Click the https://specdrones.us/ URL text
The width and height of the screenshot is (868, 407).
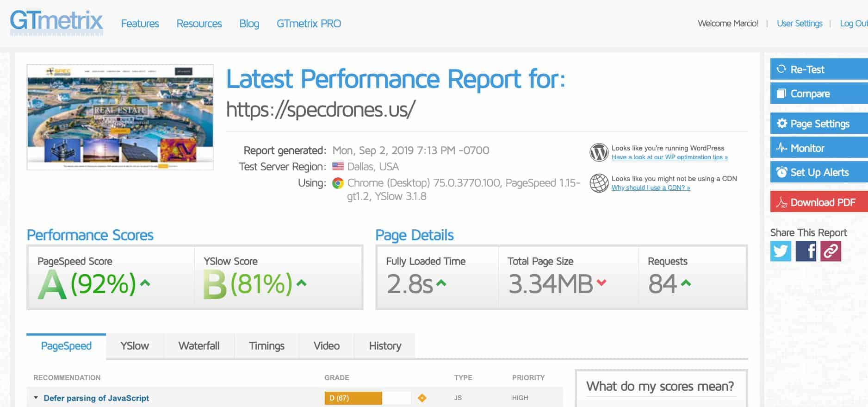click(321, 109)
